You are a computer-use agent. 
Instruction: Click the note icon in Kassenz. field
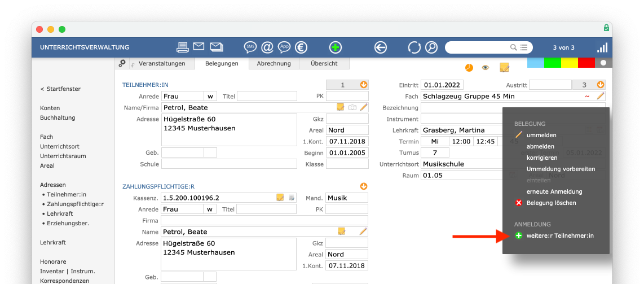coord(280,197)
